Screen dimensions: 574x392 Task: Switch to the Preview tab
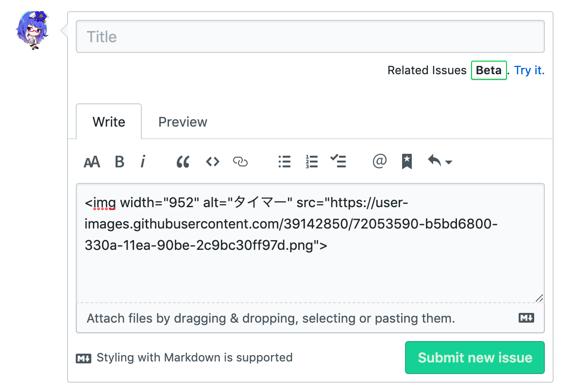(183, 122)
